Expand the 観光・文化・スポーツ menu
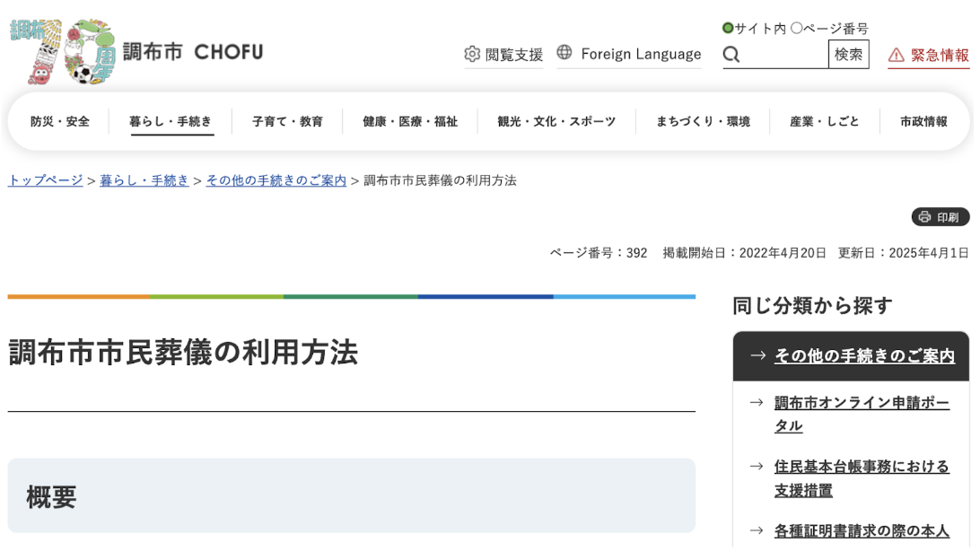This screenshot has width=980, height=551. [556, 121]
